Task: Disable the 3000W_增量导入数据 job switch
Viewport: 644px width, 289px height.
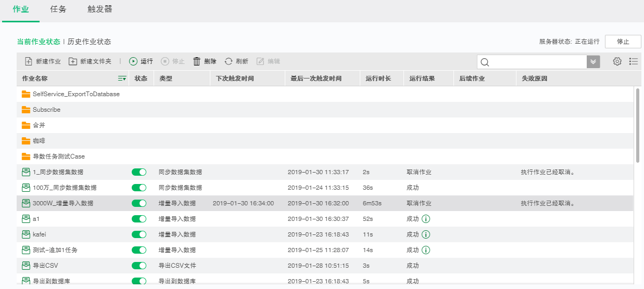Action: point(139,203)
